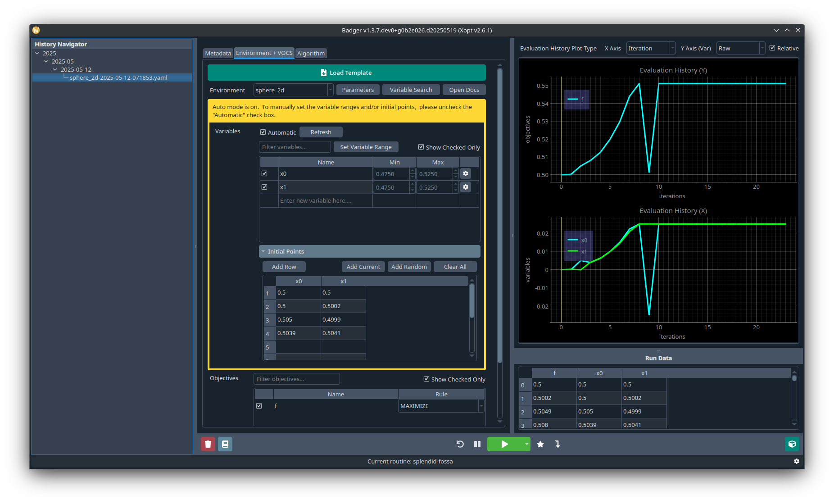The width and height of the screenshot is (834, 504).
Task: Focus the Filter variables input field
Action: pos(295,147)
